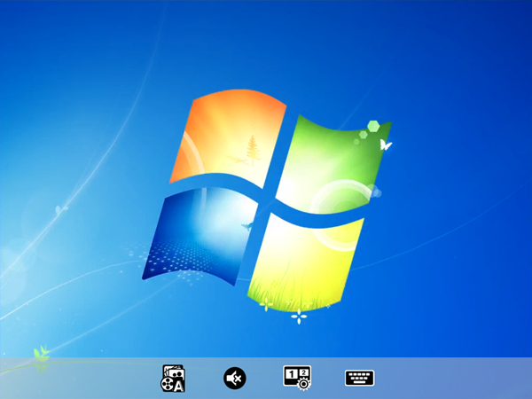The height and width of the screenshot is (399, 532).
Task: Show the on-screen keyboard icon
Action: [360, 378]
